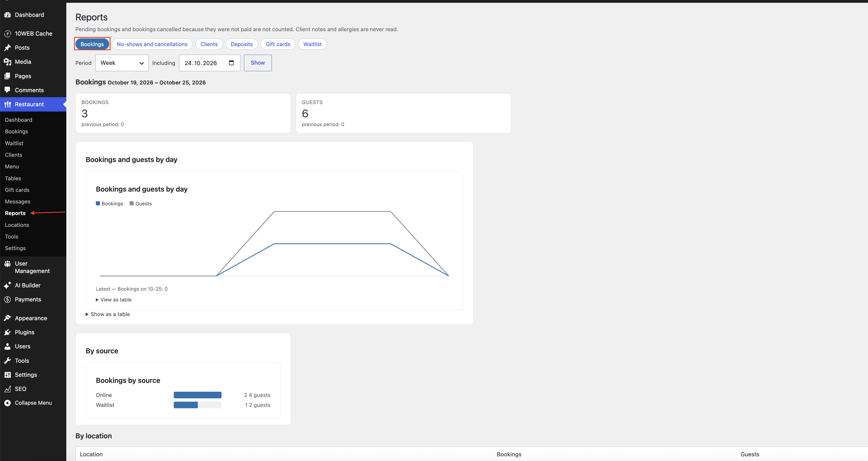This screenshot has height=461, width=868.
Task: Expand the View as table disclosure
Action: coord(114,300)
